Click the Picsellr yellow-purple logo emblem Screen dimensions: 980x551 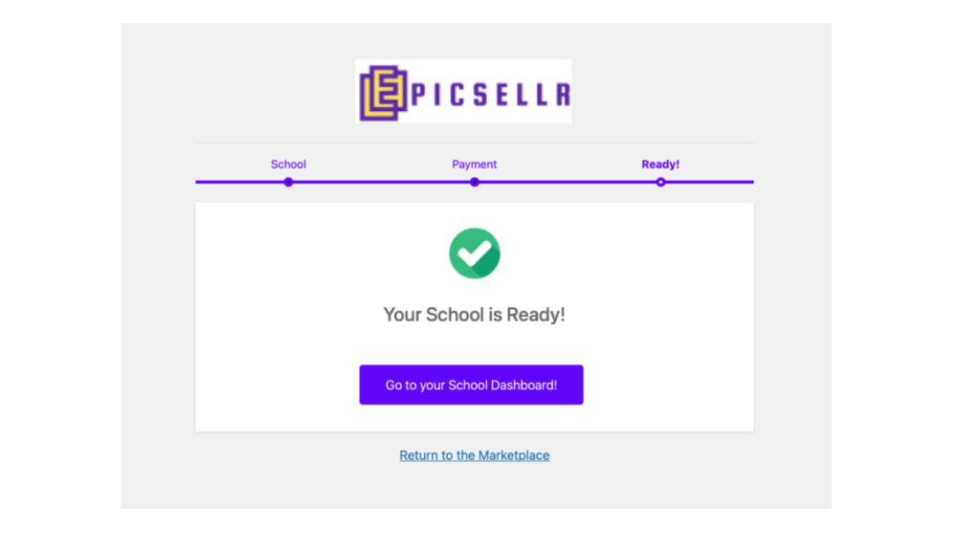(383, 93)
